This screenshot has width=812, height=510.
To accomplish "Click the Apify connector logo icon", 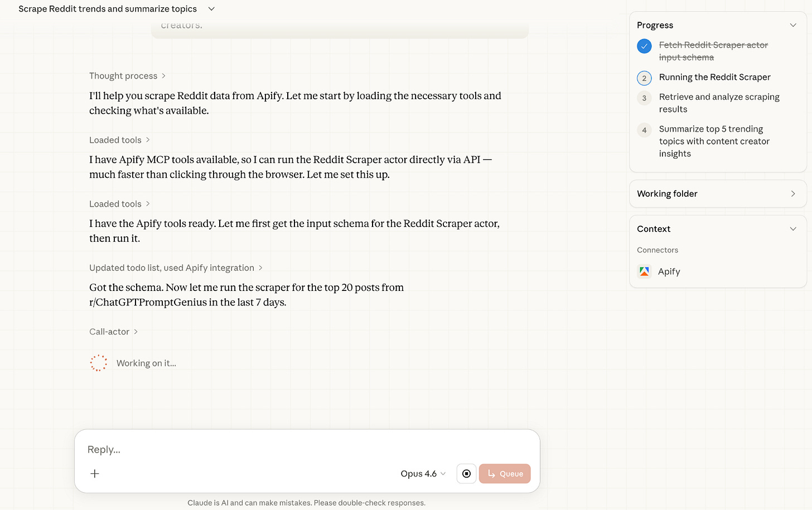I will pos(644,271).
